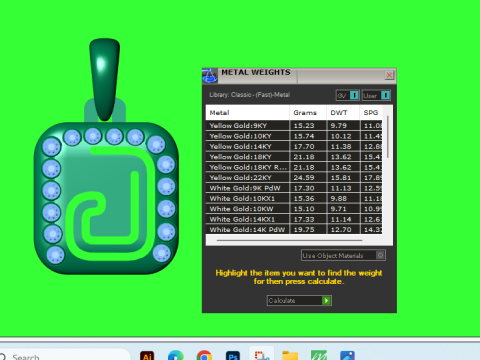This screenshot has width=480, height=360.
Task: Click the 17.70 grams value
Action: tap(304, 146)
